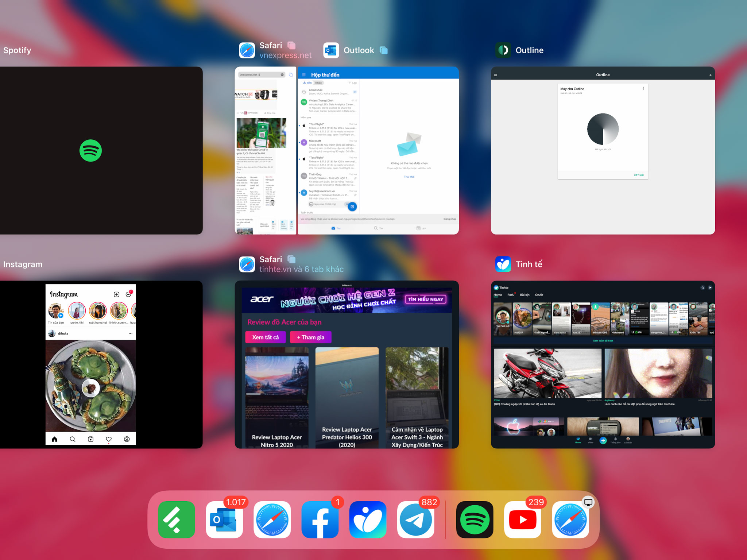The width and height of the screenshot is (747, 560).
Task: Tap Instagram home tab icon
Action: pyautogui.click(x=54, y=439)
